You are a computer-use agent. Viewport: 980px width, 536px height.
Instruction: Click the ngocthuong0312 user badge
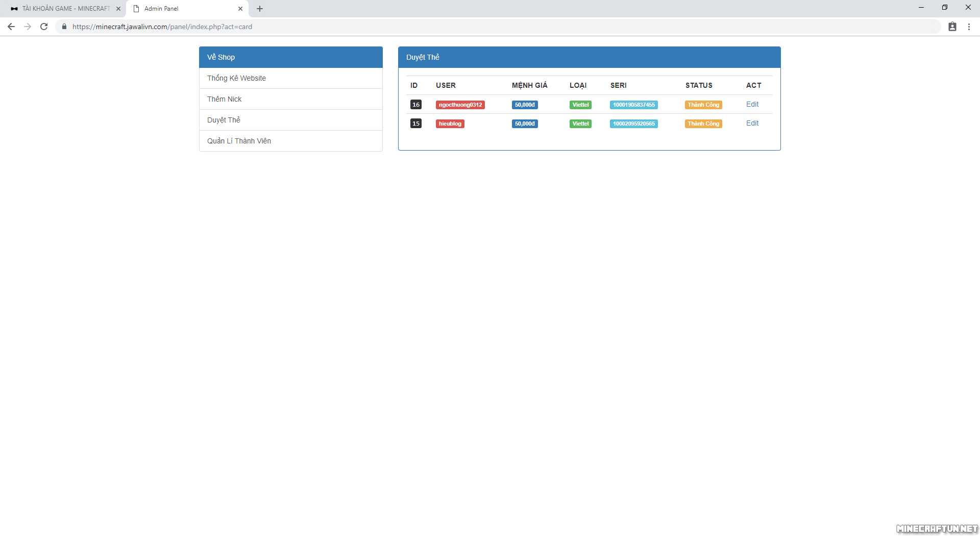pos(460,105)
